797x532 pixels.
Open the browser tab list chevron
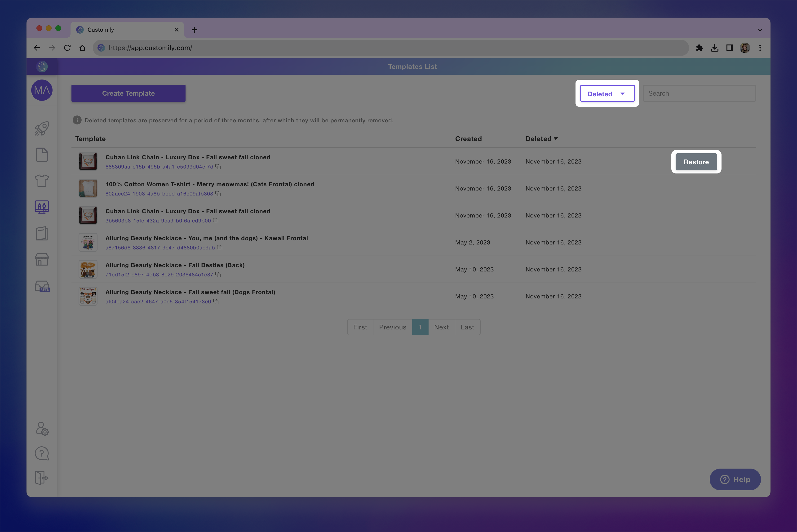coord(760,30)
